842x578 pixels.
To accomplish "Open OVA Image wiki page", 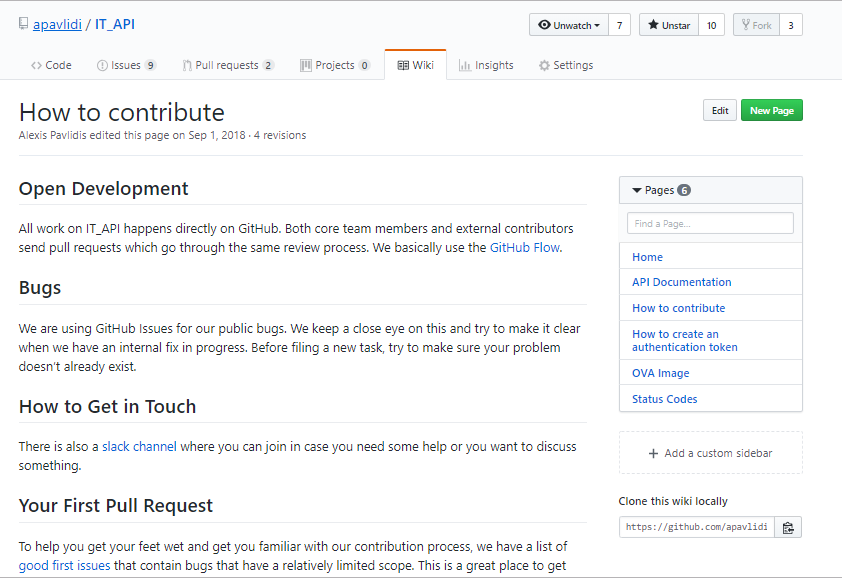I will coord(660,373).
